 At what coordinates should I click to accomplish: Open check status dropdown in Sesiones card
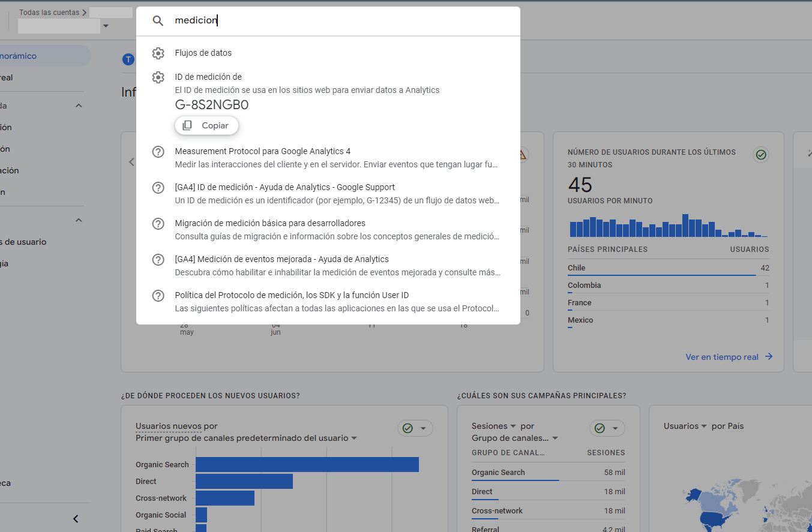(x=607, y=428)
